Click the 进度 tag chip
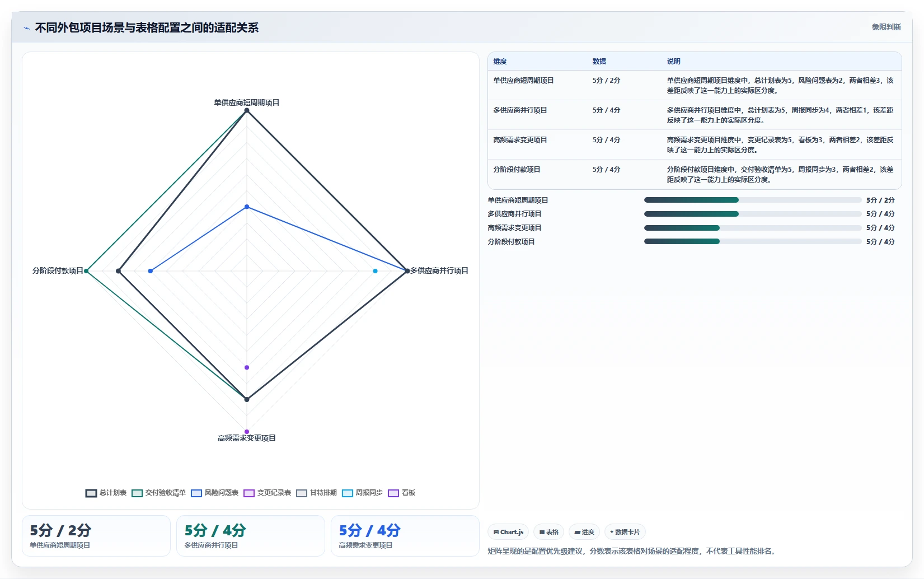This screenshot has width=924, height=579. [584, 532]
